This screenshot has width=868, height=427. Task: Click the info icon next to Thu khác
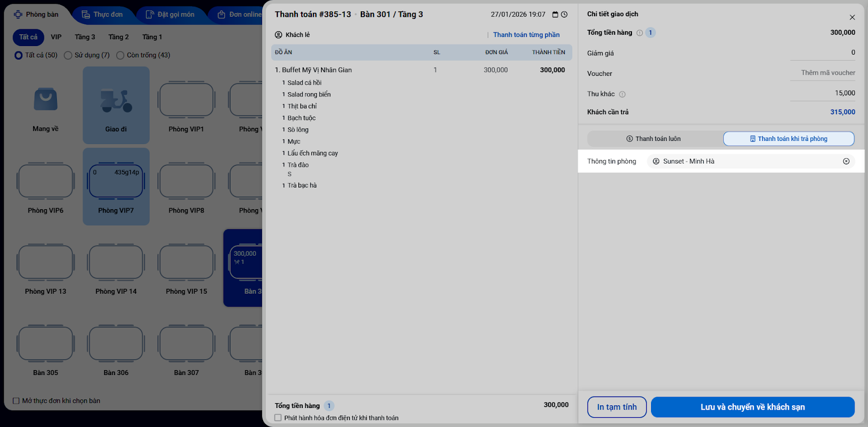622,94
